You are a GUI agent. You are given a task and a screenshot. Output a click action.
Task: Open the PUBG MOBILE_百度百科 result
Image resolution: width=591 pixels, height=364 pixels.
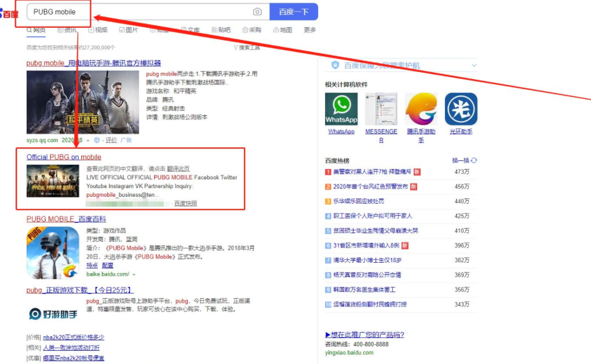click(66, 219)
